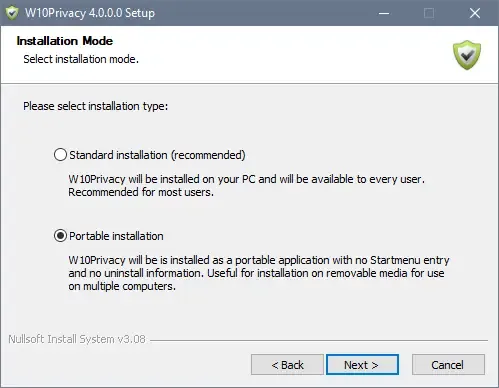Click the 'available to every user' description sentence
This screenshot has width=499, height=388.
pos(247,179)
